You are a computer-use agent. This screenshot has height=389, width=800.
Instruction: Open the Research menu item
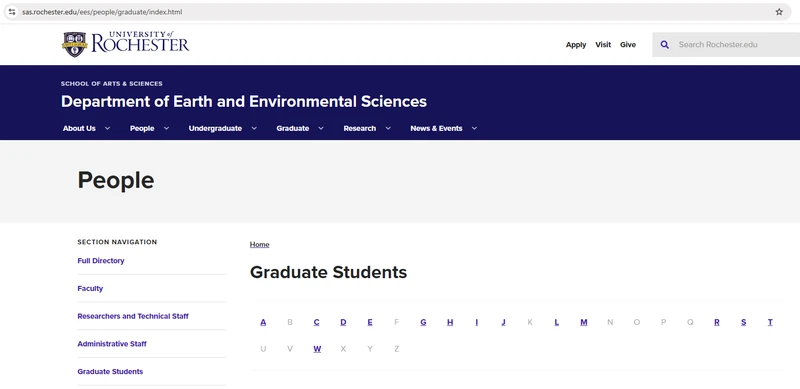tap(360, 128)
